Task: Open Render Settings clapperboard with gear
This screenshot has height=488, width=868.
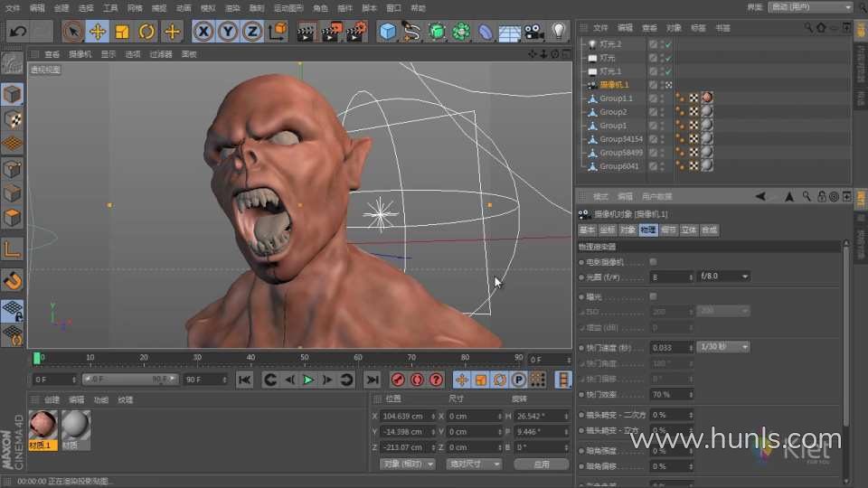Action: 357,32
